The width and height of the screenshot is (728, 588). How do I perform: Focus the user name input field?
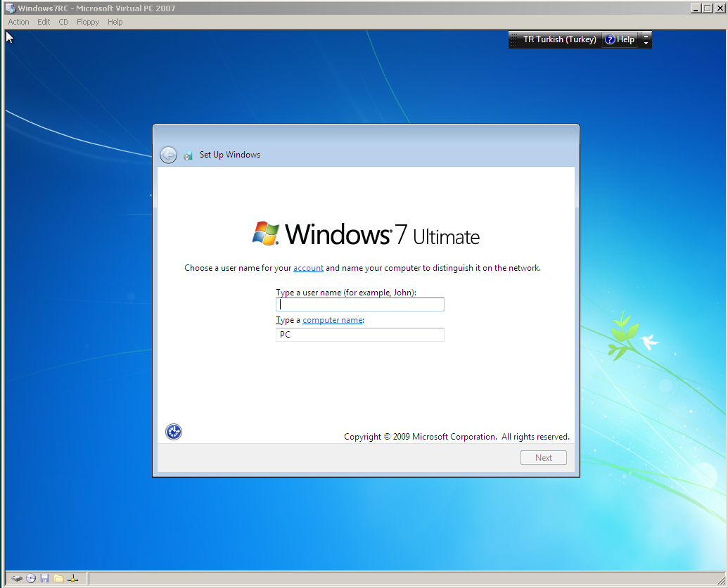pyautogui.click(x=360, y=305)
